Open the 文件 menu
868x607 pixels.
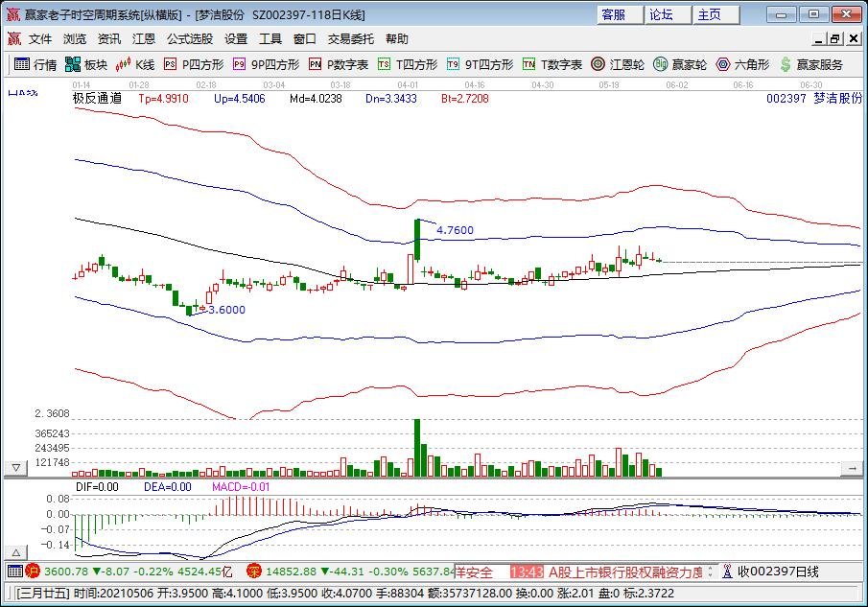coord(40,38)
